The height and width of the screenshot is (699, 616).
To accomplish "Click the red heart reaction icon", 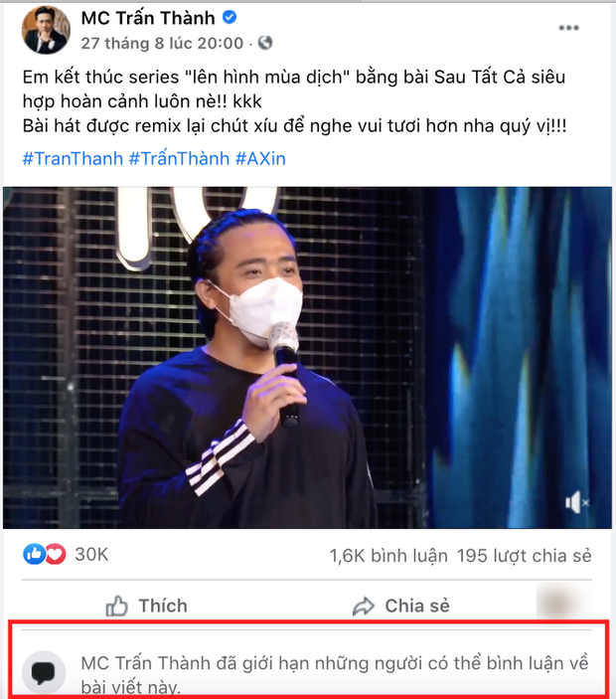I will point(55,554).
